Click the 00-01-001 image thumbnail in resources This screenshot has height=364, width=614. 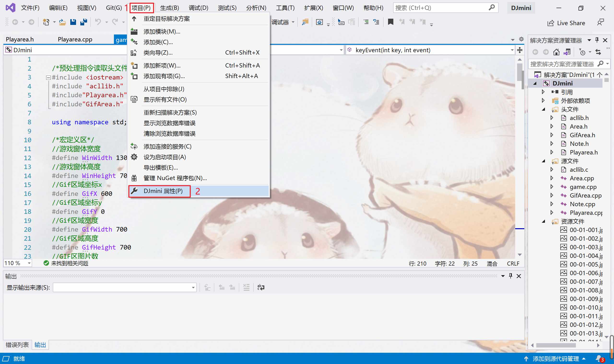563,230
